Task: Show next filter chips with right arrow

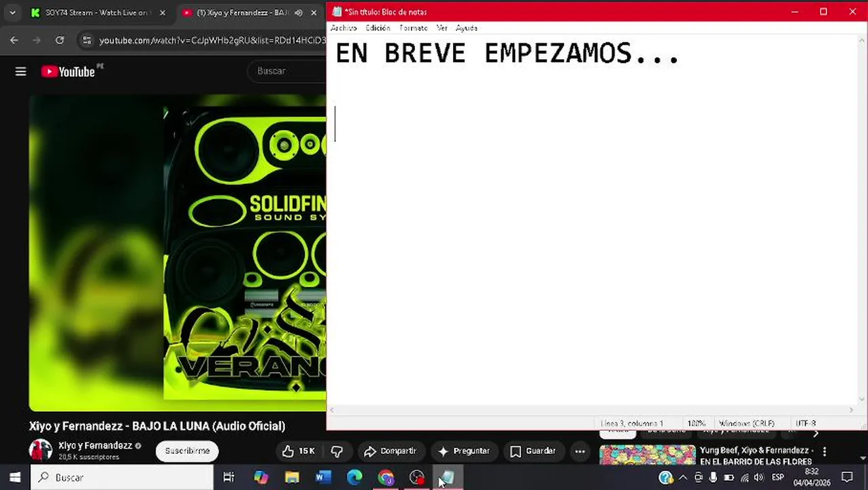Action: (816, 434)
